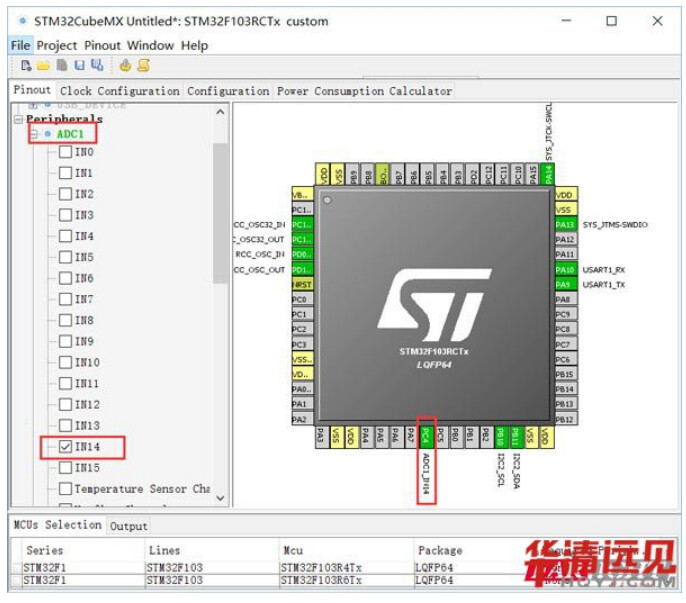Maximize the STM32CubeMX window
Viewport: 686px width, 603px height.
point(612,21)
